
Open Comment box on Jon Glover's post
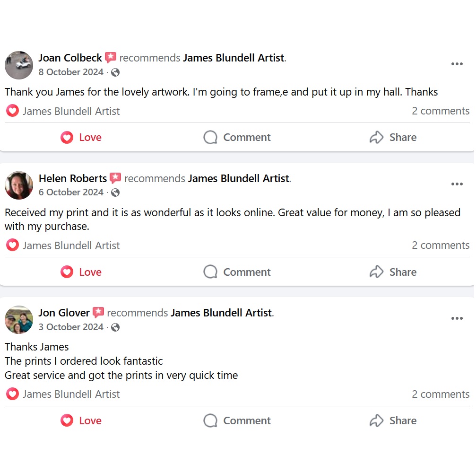click(237, 421)
